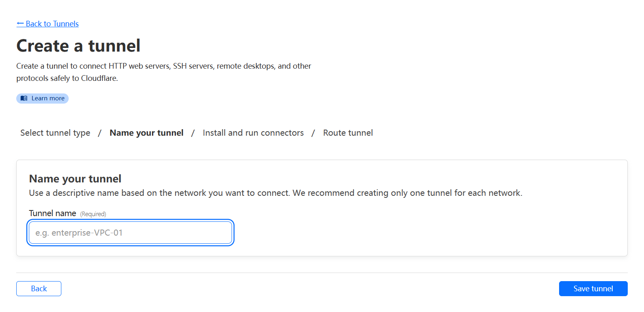Click the Name your tunnel card heading

point(75,179)
